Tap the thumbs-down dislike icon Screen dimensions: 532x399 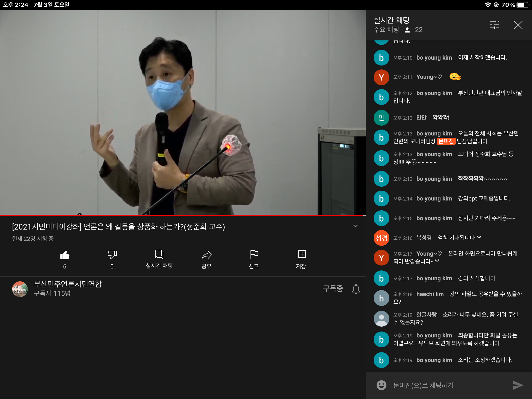coord(112,255)
